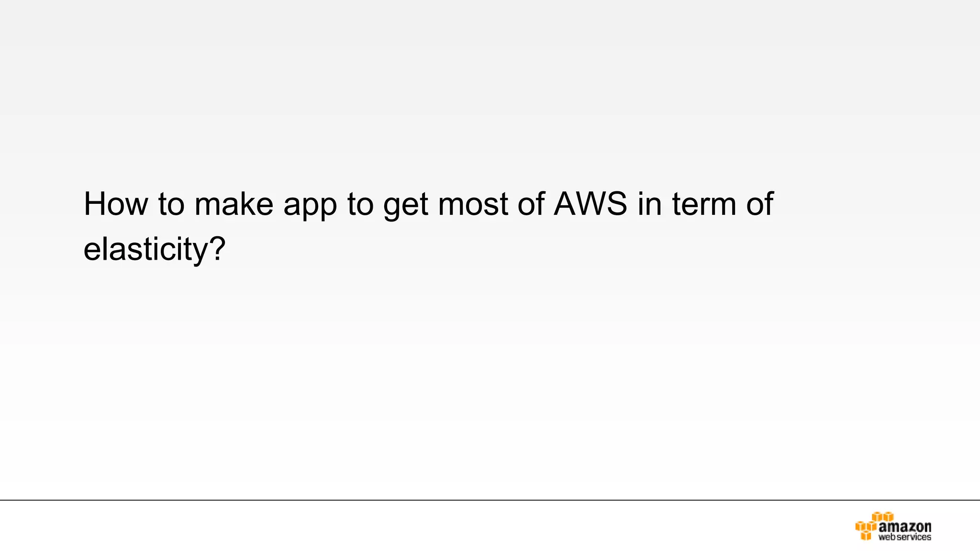Image resolution: width=980 pixels, height=551 pixels.
Task: Click the word "AWS" in the heading
Action: 590,204
